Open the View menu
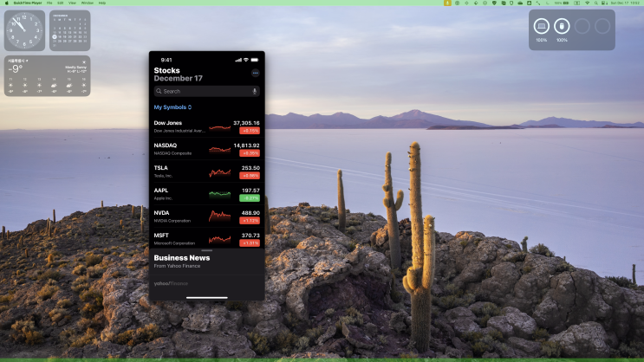Image resolution: width=644 pixels, height=362 pixels. [x=72, y=3]
